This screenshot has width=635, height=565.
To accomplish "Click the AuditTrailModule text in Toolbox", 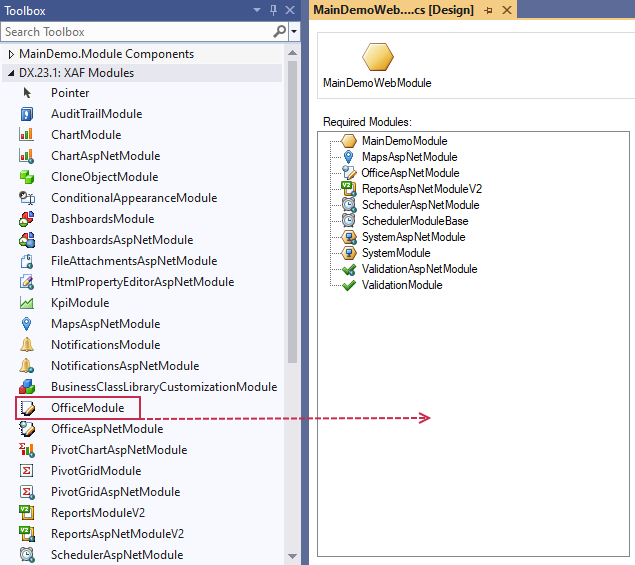I will (96, 114).
